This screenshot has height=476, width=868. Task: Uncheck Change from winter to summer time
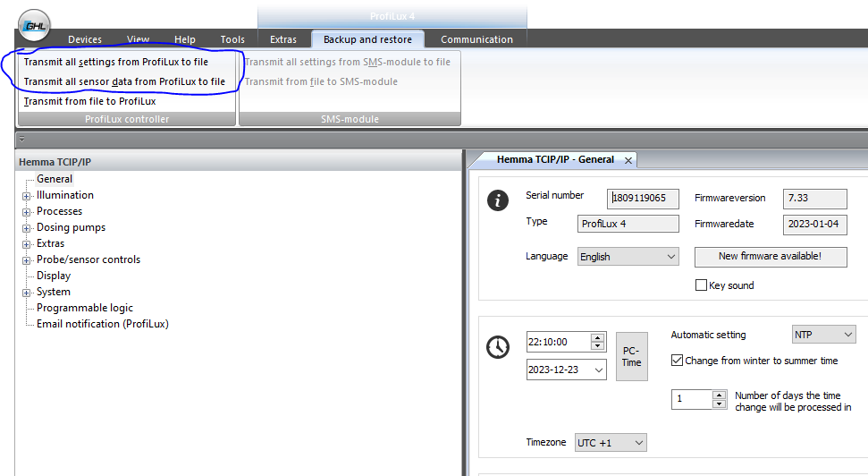coord(677,361)
